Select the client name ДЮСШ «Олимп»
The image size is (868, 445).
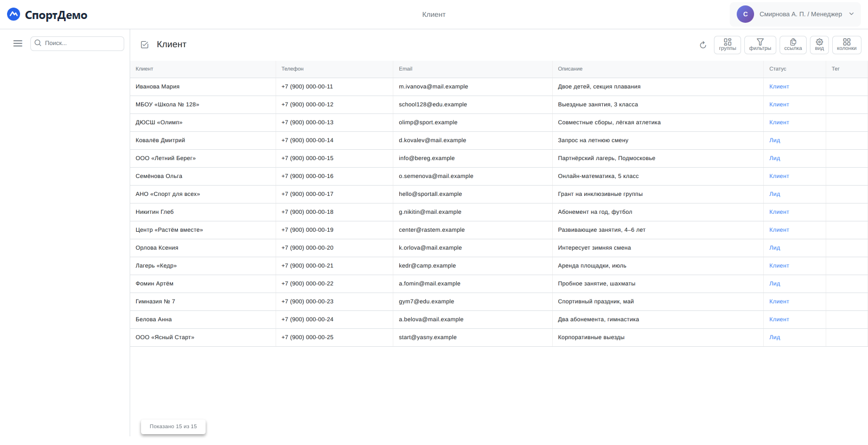(x=159, y=123)
